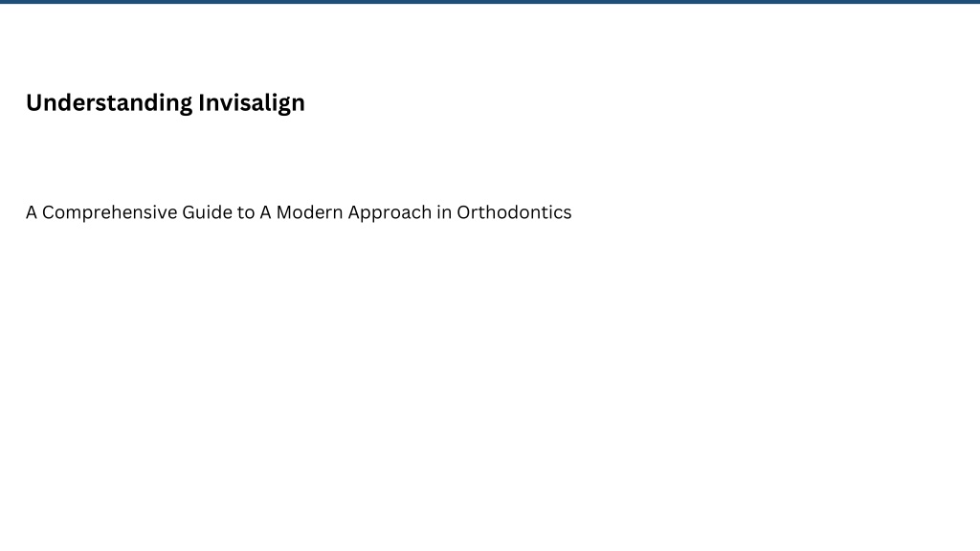980x551 pixels.
Task: Click the capital "U" of "Understanding"
Action: (33, 102)
